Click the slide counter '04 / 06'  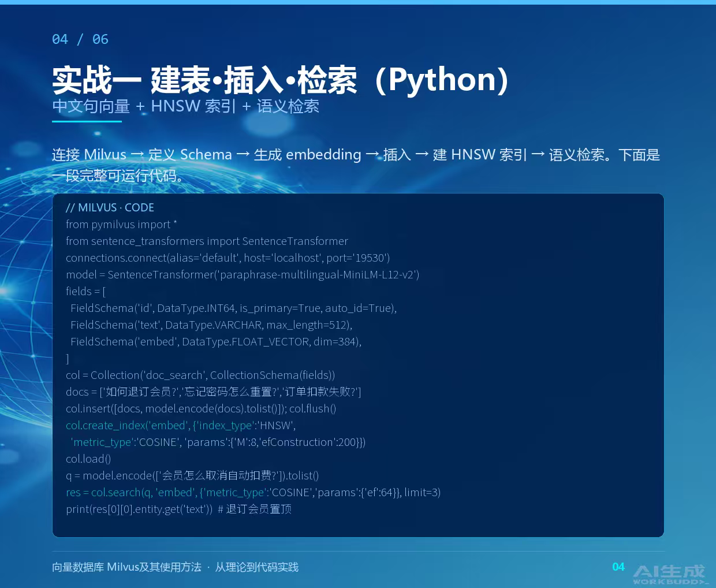(x=80, y=39)
